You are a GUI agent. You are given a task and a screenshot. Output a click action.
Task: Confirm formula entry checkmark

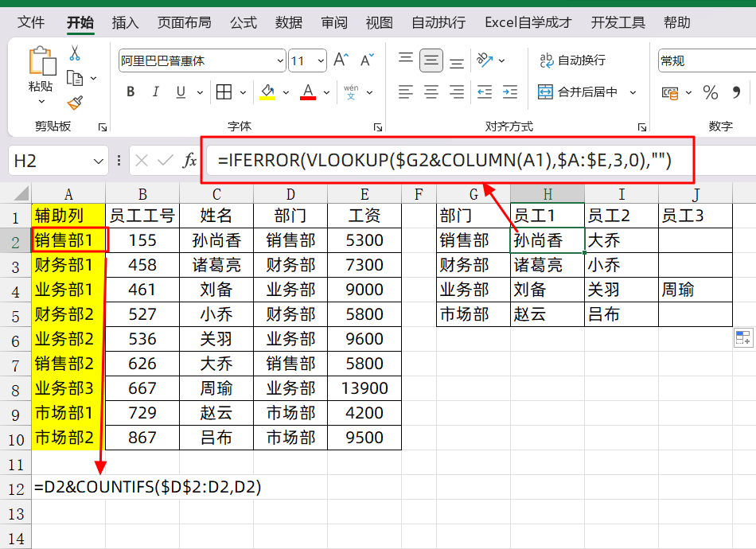(165, 161)
